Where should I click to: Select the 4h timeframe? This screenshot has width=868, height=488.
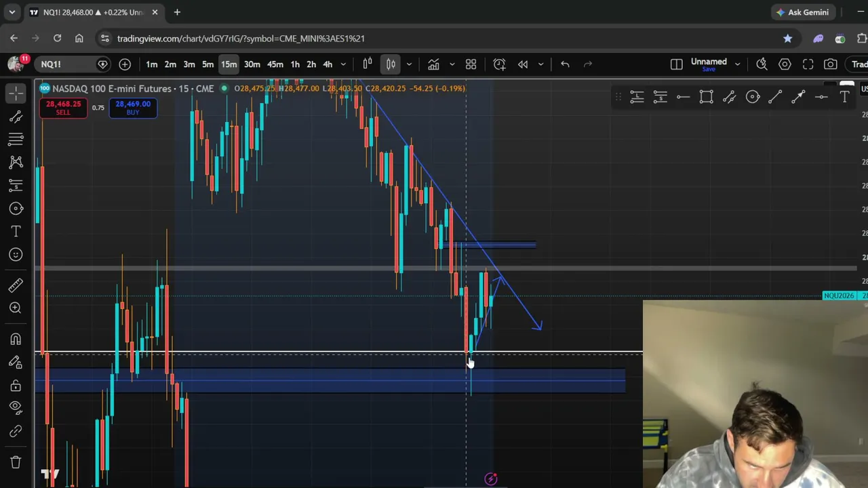click(x=328, y=64)
